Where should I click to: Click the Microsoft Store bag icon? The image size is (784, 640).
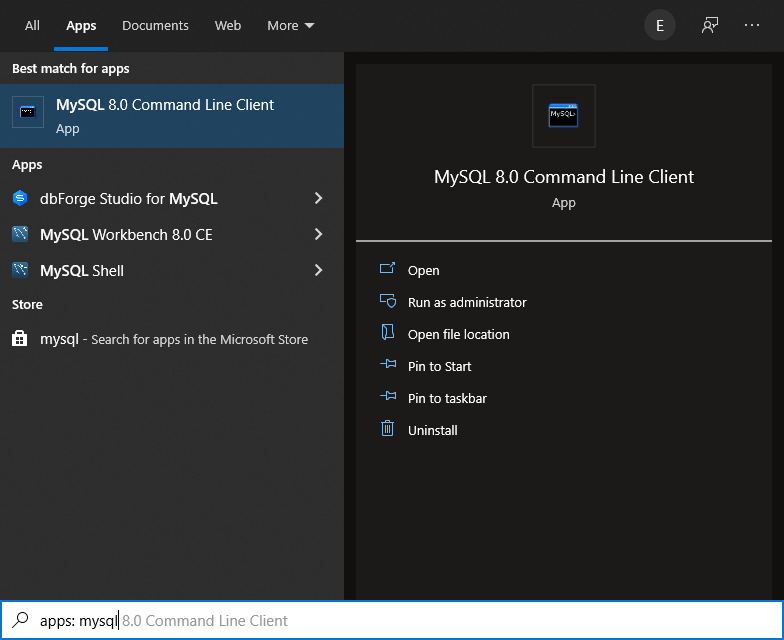tap(20, 338)
